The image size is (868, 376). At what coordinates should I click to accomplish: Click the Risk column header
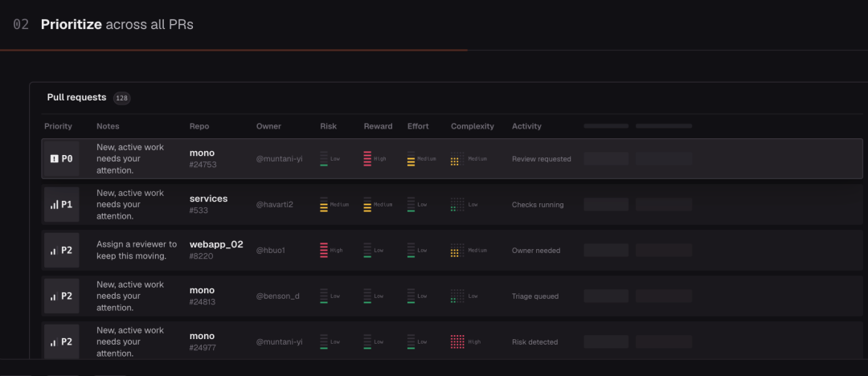[x=328, y=126]
